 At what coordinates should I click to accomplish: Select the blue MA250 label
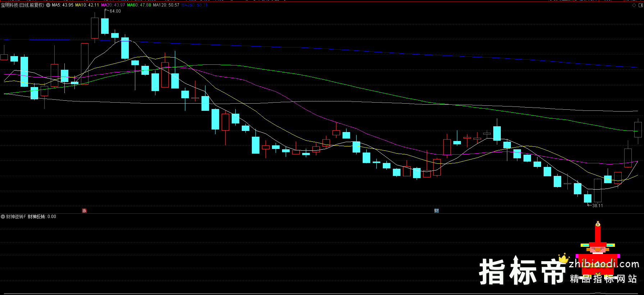point(194,5)
